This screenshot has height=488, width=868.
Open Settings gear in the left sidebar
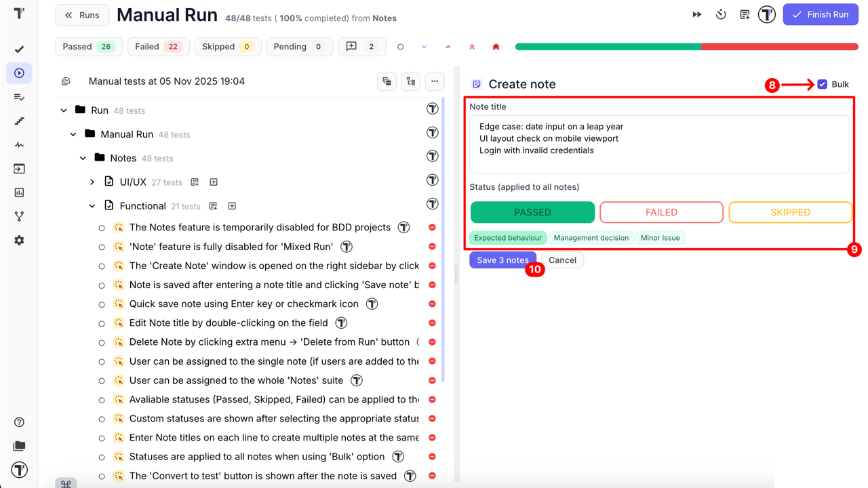(x=19, y=240)
